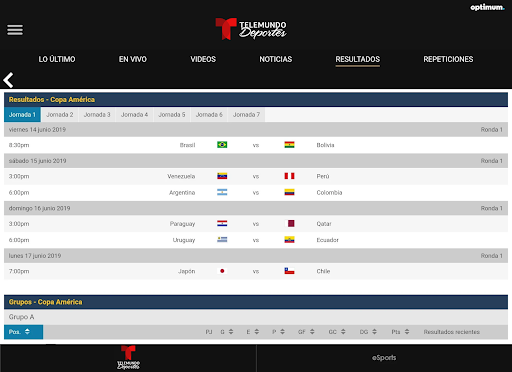Sort standings by Pts column
Image resolution: width=512 pixels, height=372 pixels.
(x=400, y=332)
